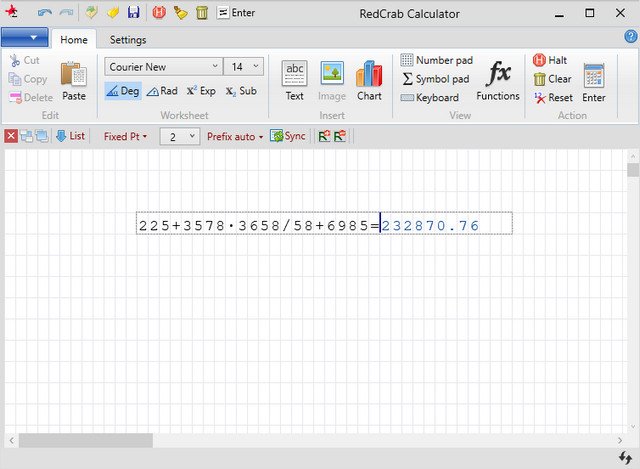Show the Number pad

pos(436,60)
